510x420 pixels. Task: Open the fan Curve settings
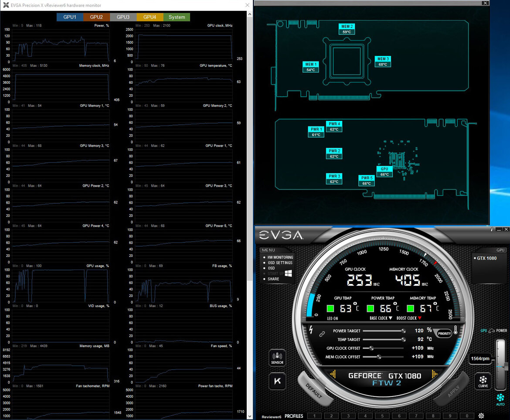click(483, 381)
